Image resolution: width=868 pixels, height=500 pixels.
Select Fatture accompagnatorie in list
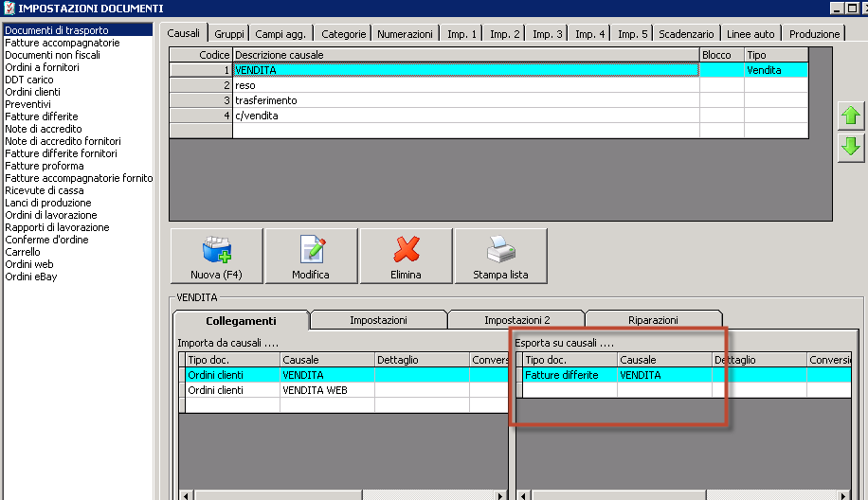tap(78, 43)
